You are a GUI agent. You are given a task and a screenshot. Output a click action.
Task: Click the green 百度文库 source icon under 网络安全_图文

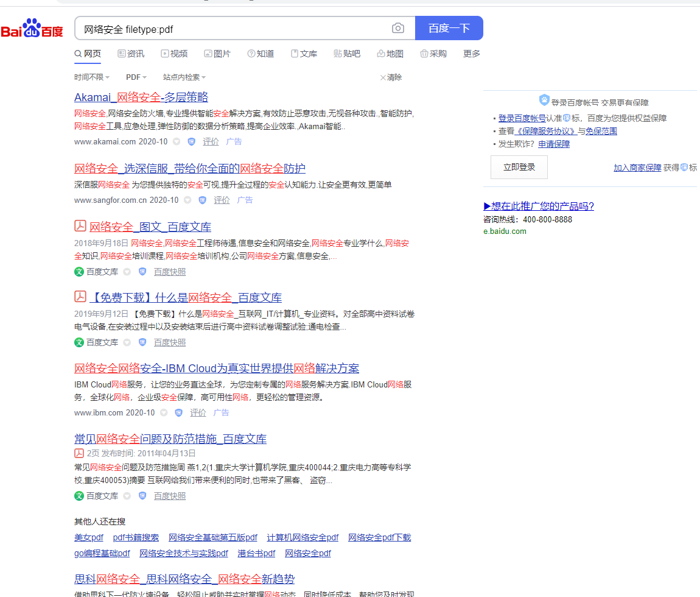(x=79, y=272)
